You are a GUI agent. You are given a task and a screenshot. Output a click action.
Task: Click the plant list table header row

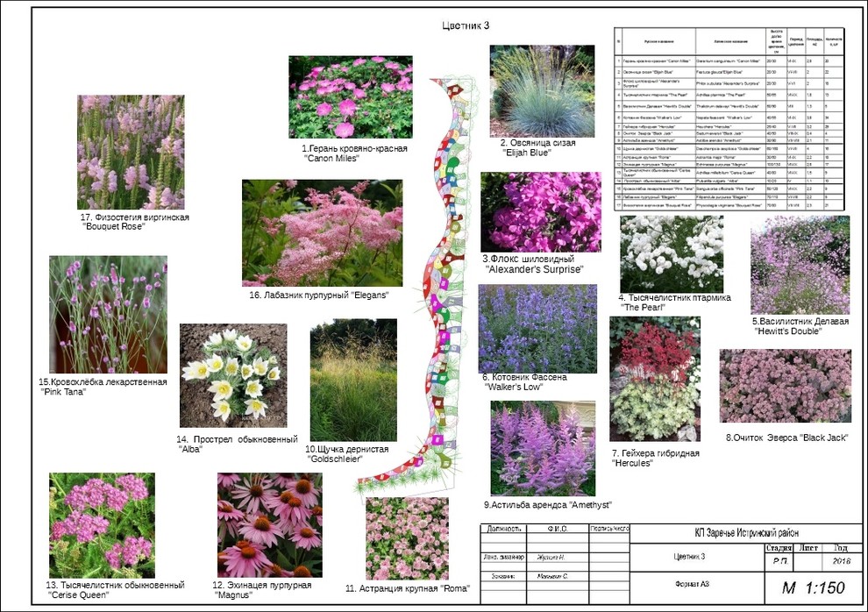(x=728, y=41)
